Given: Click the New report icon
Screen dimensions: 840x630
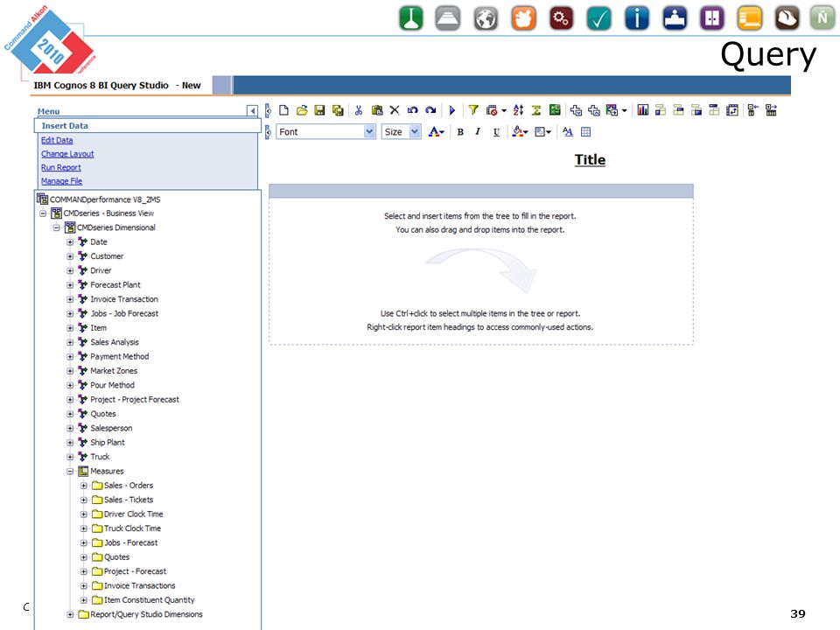Looking at the screenshot, I should coord(283,110).
